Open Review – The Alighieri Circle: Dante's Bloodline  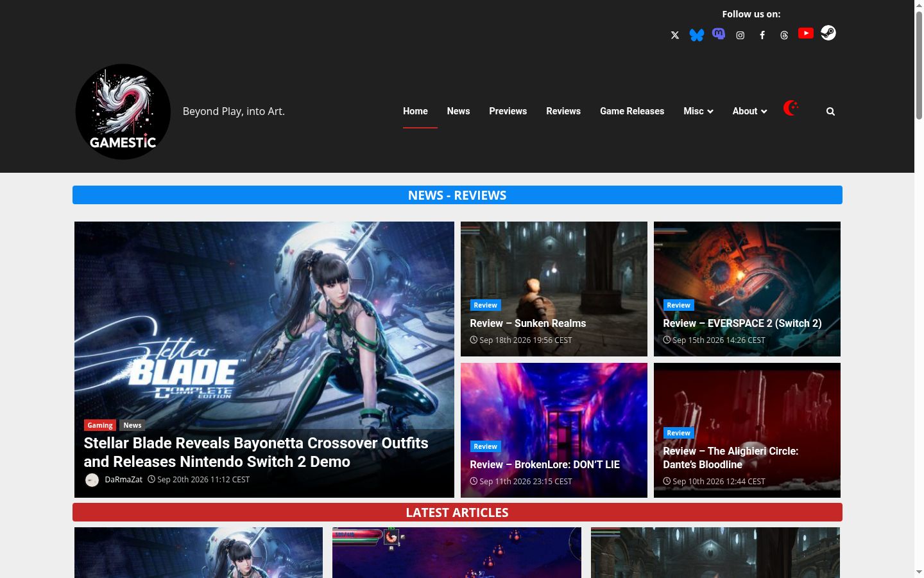[731, 457]
